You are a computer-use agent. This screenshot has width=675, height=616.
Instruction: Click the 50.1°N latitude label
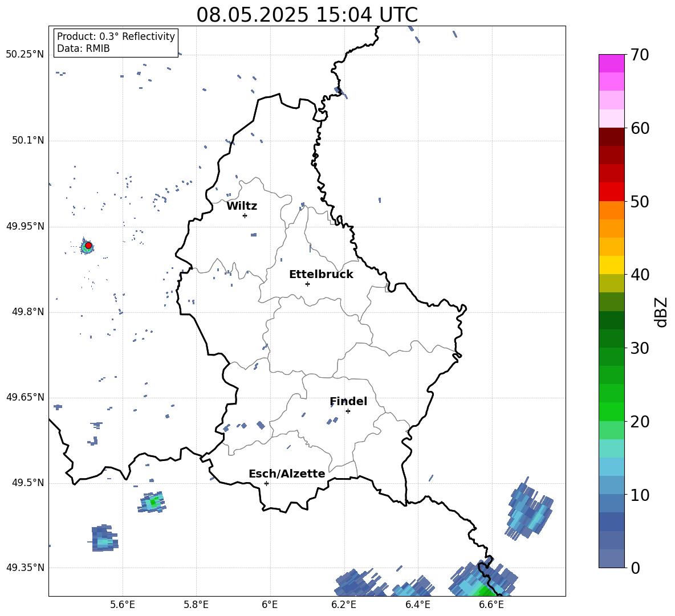tap(28, 140)
